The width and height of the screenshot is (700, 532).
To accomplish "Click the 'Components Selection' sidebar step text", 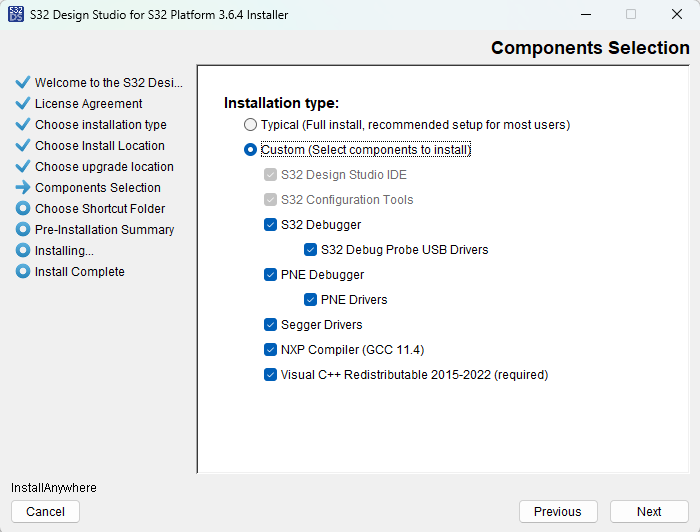I will 98,188.
